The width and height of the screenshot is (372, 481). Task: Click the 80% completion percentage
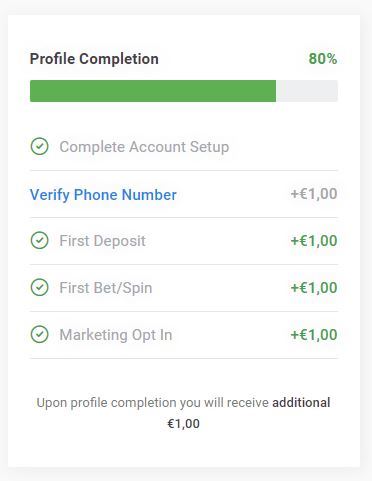point(323,59)
